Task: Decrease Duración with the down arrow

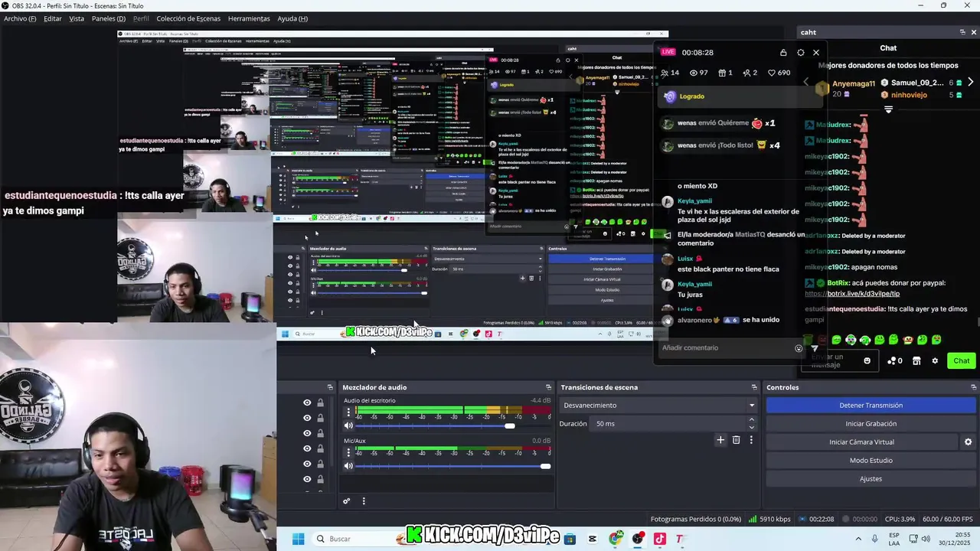Action: click(x=752, y=427)
